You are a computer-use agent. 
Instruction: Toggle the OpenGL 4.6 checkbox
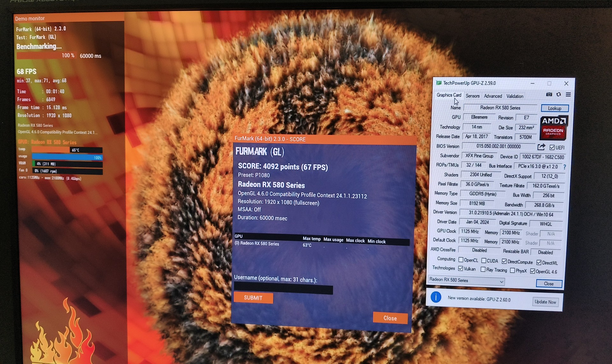pyautogui.click(x=532, y=271)
